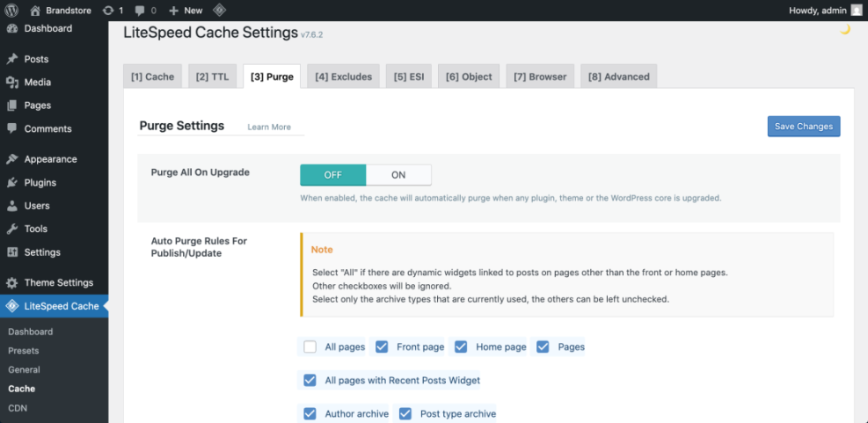The image size is (868, 423).
Task: Open the WordPress logo menu
Action: 11,10
